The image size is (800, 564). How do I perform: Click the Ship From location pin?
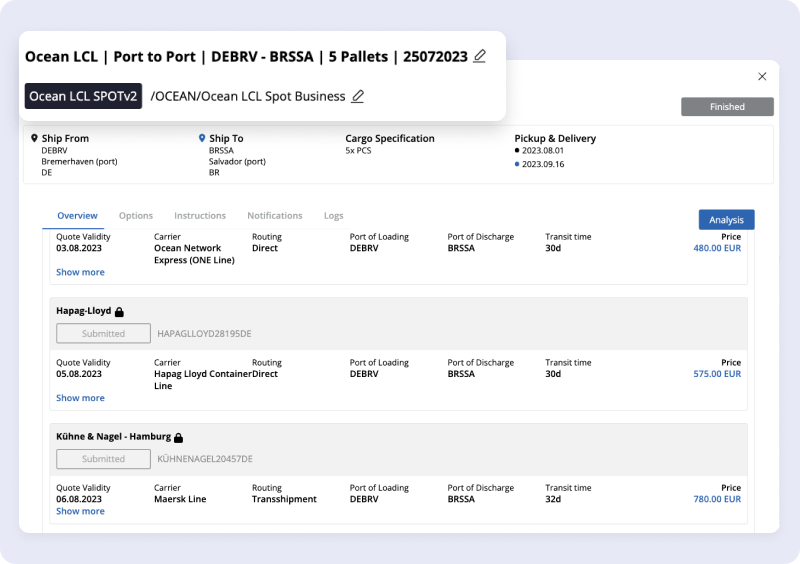pos(34,138)
